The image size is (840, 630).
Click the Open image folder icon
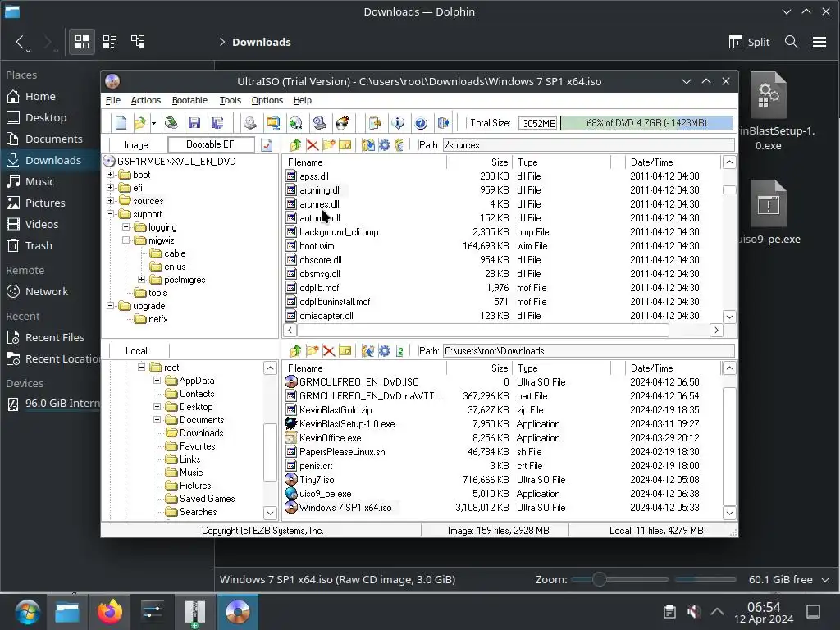click(139, 123)
